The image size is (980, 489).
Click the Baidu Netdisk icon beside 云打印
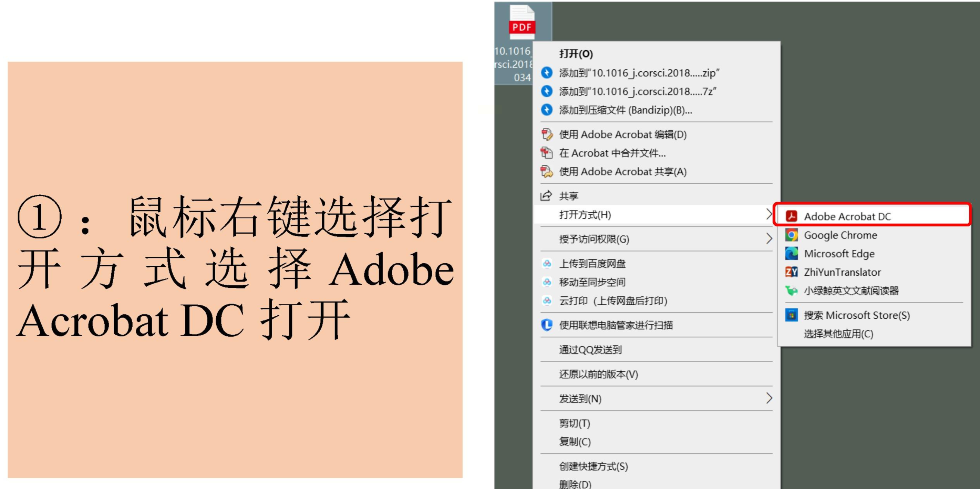tap(547, 300)
